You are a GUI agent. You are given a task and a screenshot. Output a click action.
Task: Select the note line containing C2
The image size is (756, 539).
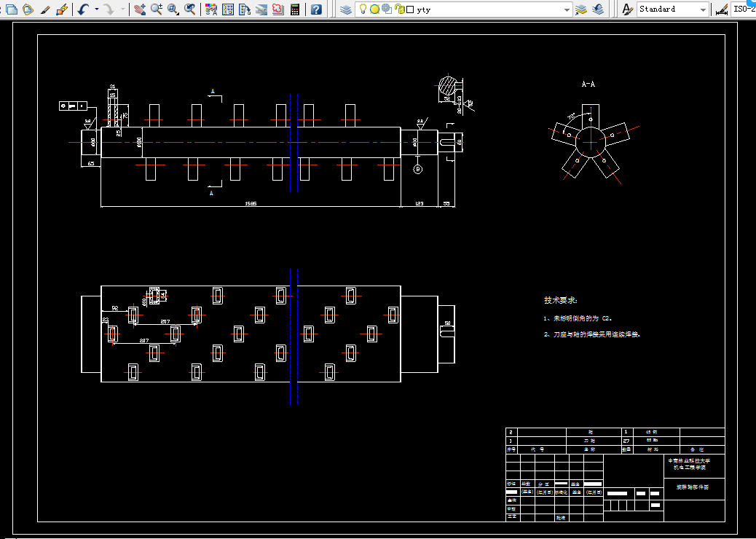tap(578, 319)
